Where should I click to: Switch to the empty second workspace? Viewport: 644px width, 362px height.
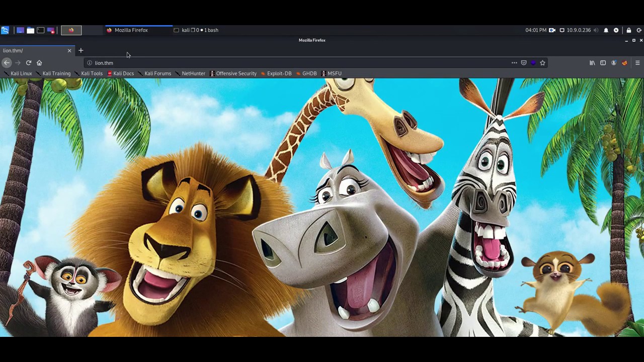pyautogui.click(x=92, y=30)
